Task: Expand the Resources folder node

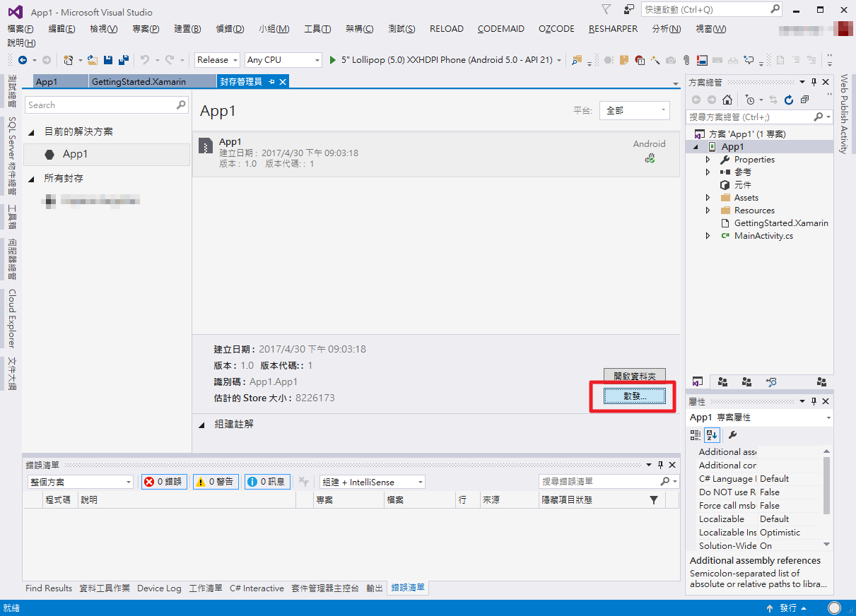Action: pyautogui.click(x=708, y=211)
